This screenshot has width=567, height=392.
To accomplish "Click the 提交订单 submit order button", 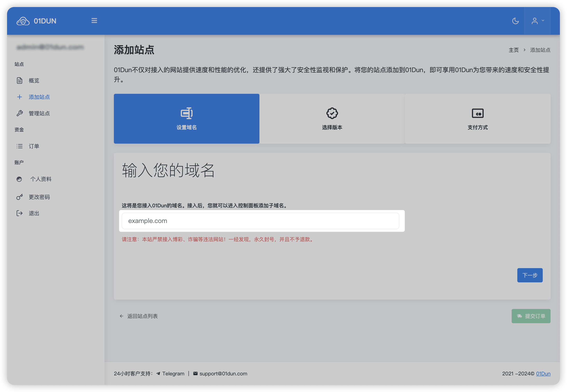I will [531, 316].
